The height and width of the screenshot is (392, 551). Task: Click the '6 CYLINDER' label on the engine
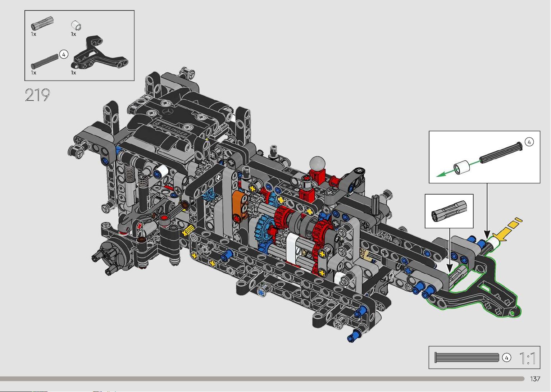pos(171,128)
